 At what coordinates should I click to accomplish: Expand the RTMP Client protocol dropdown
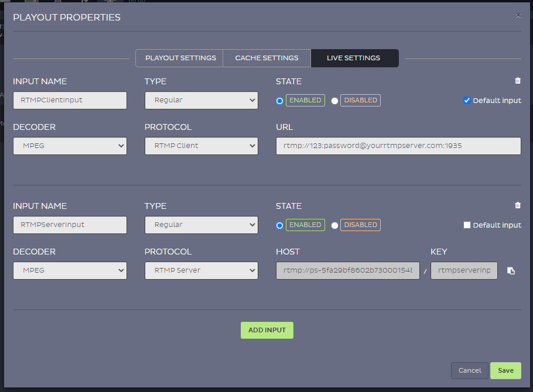201,146
